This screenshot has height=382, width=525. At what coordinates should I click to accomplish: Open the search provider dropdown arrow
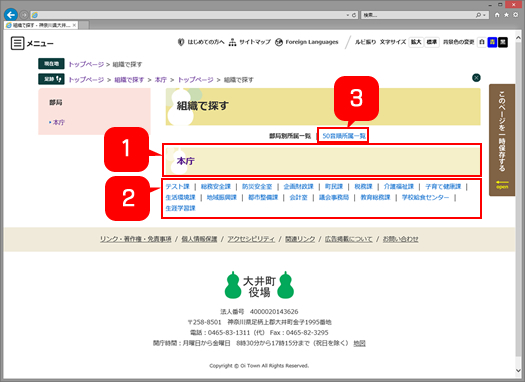pos(484,15)
